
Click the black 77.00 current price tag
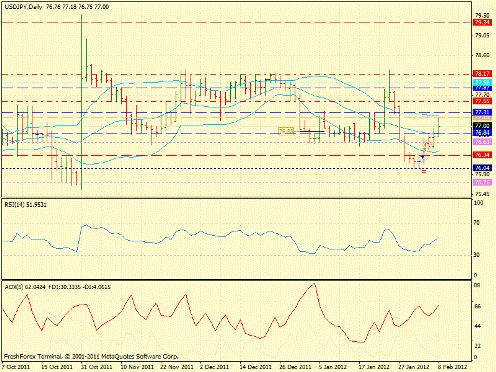tap(482, 126)
